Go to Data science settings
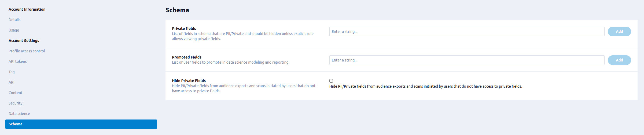644x135 pixels. coord(19,114)
